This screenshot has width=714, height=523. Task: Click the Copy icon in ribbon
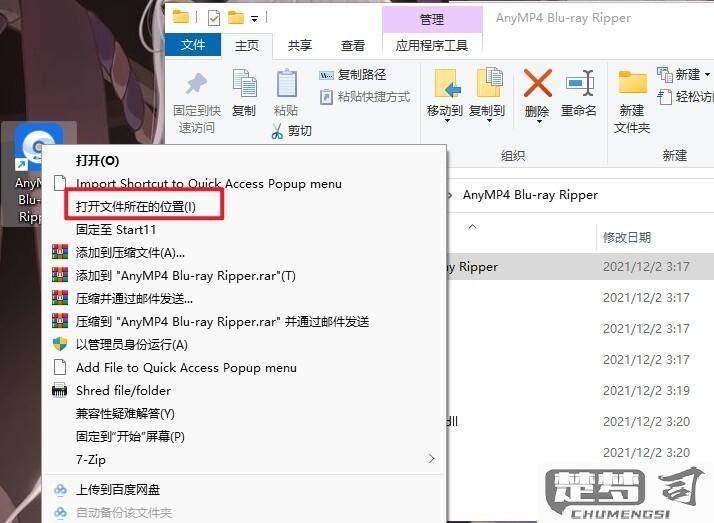[245, 83]
